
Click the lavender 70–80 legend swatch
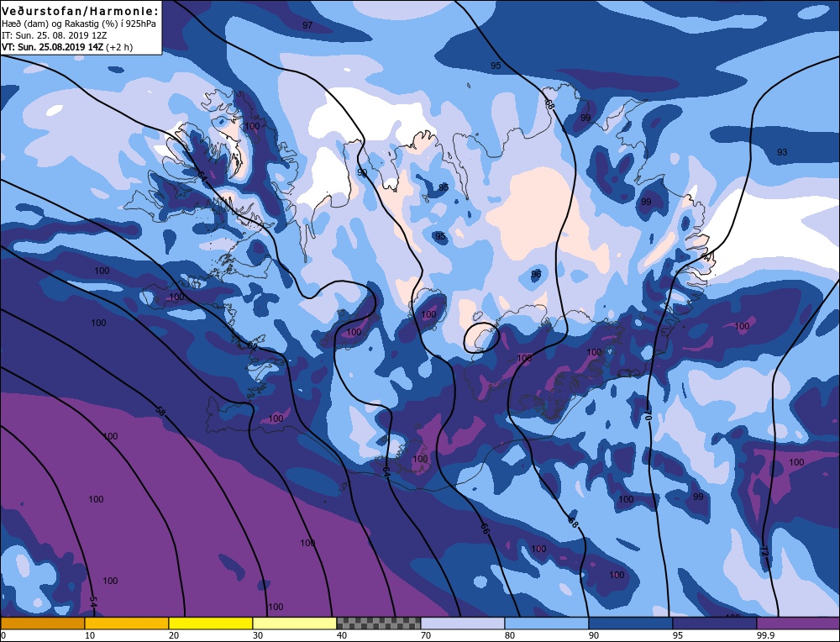(x=463, y=623)
